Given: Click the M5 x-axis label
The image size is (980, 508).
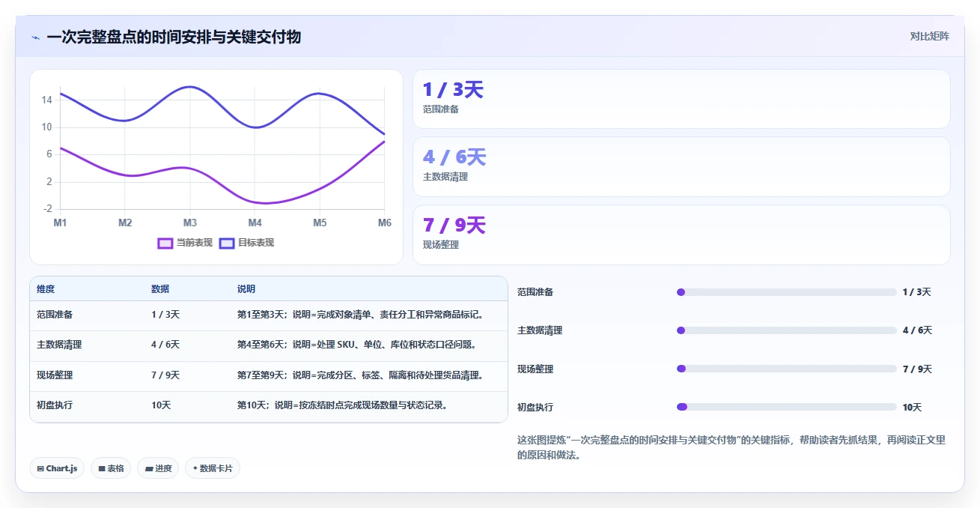Looking at the screenshot, I should coord(320,223).
